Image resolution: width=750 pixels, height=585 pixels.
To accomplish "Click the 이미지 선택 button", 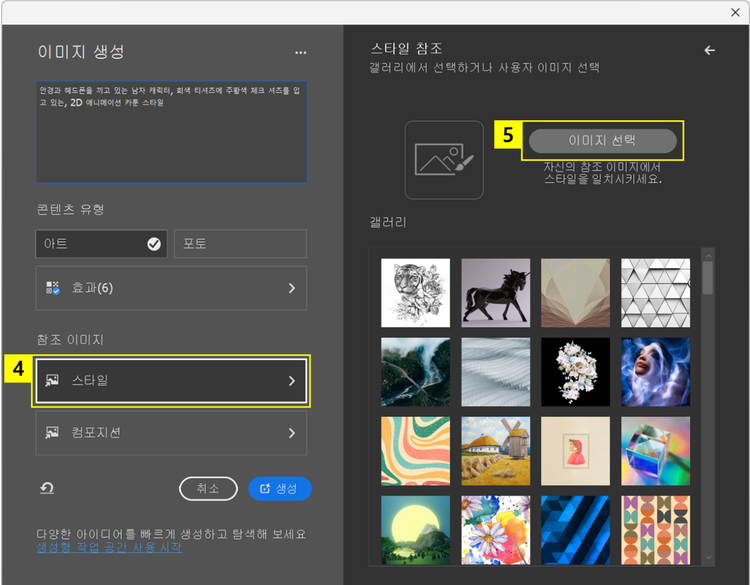I will (602, 141).
